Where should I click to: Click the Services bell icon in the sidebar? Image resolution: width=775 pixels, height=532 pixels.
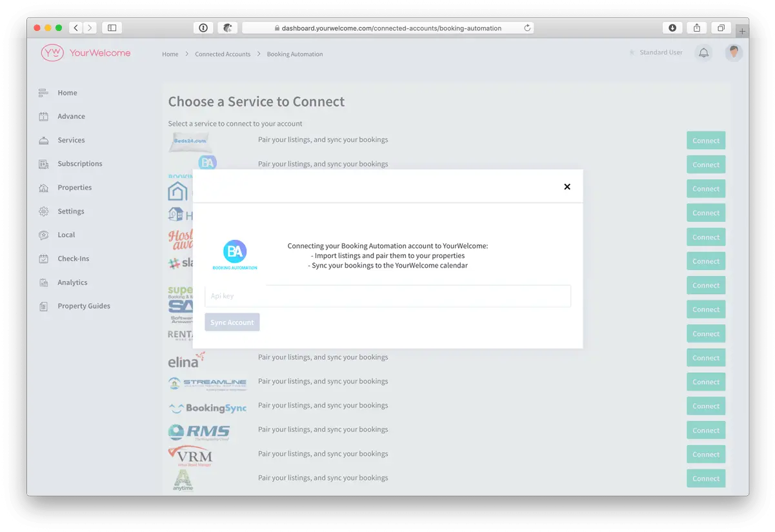tap(43, 141)
